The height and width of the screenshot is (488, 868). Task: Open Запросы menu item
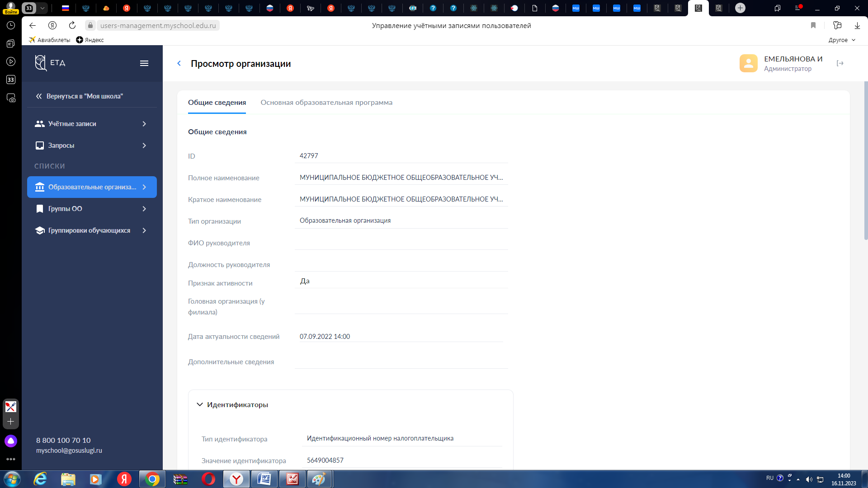[92, 145]
